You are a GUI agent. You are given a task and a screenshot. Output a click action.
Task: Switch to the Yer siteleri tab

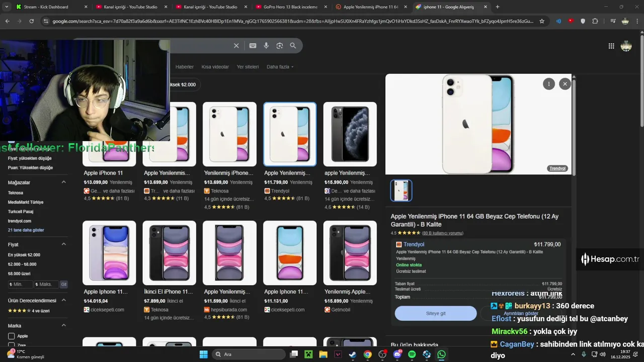[248, 67]
